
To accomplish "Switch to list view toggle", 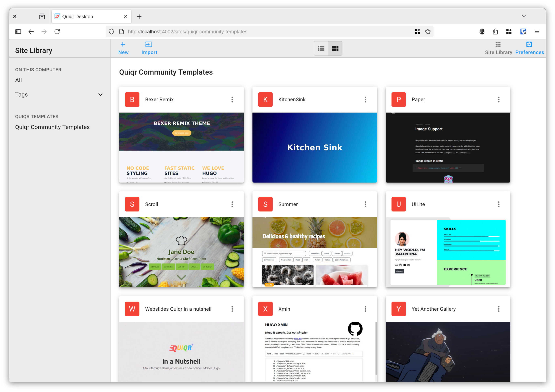I will 321,49.
